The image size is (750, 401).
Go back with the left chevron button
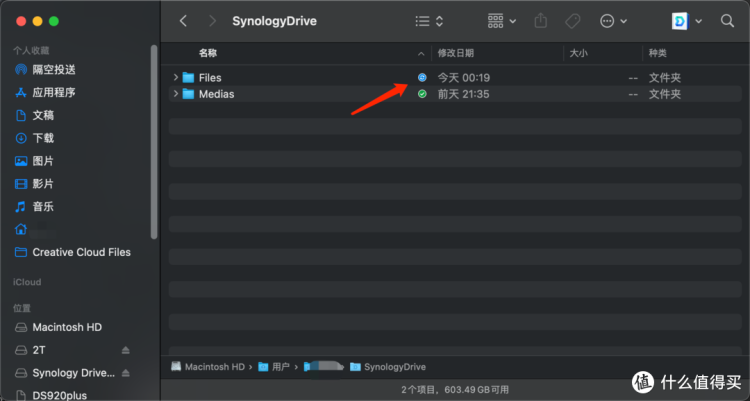click(x=183, y=21)
